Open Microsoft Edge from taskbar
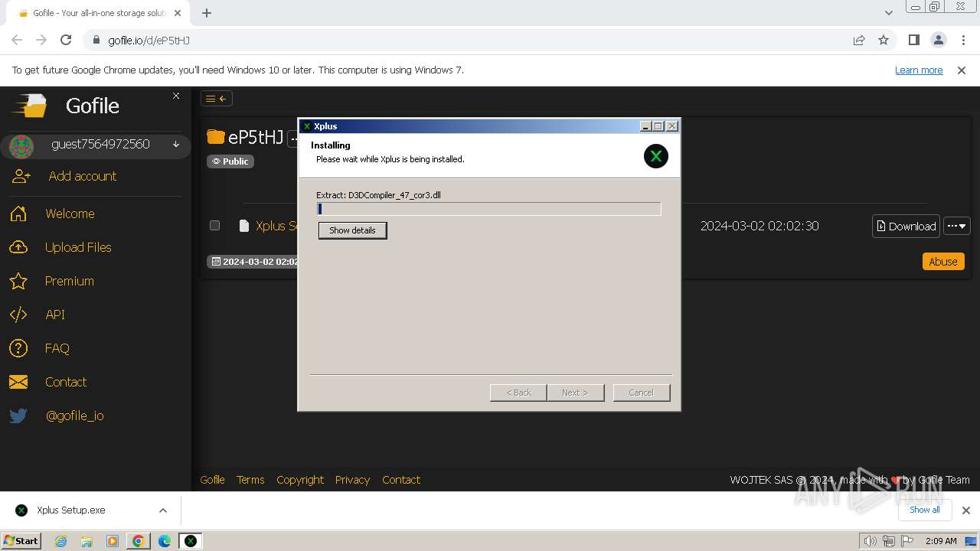 pos(165,541)
